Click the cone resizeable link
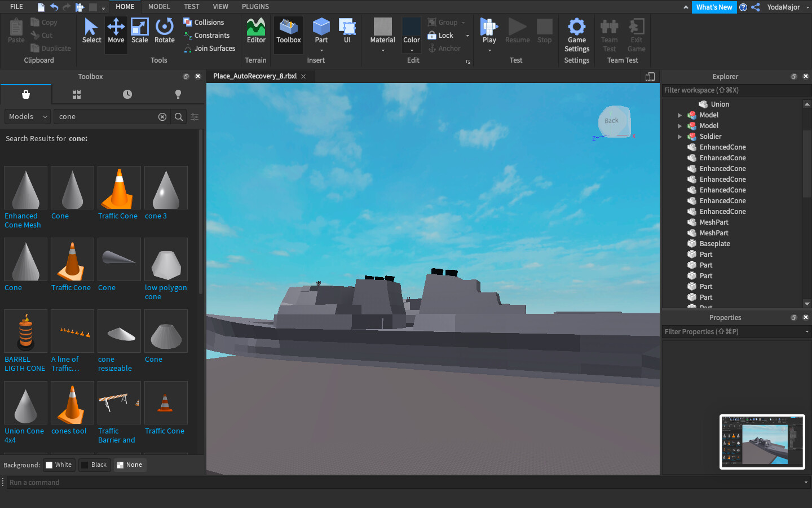Viewport: 812px width, 508px height. [x=115, y=364]
